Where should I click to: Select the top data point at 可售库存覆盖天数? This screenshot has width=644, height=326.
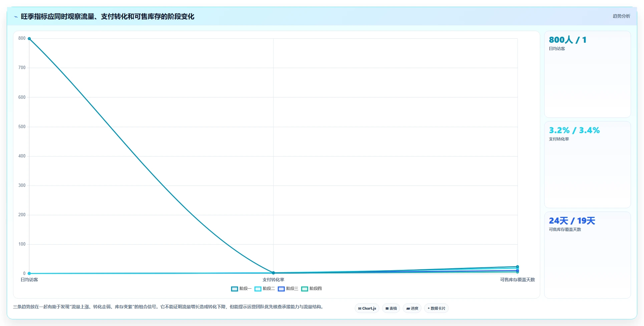coord(518,267)
